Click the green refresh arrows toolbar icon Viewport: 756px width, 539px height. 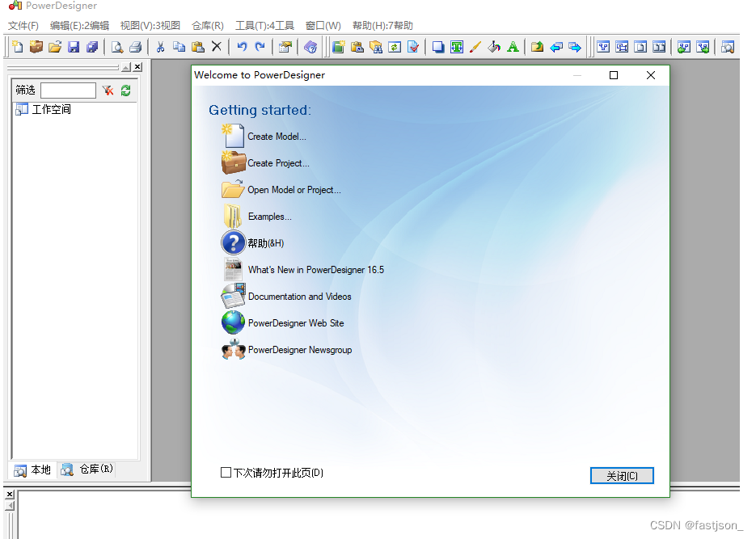tap(395, 47)
